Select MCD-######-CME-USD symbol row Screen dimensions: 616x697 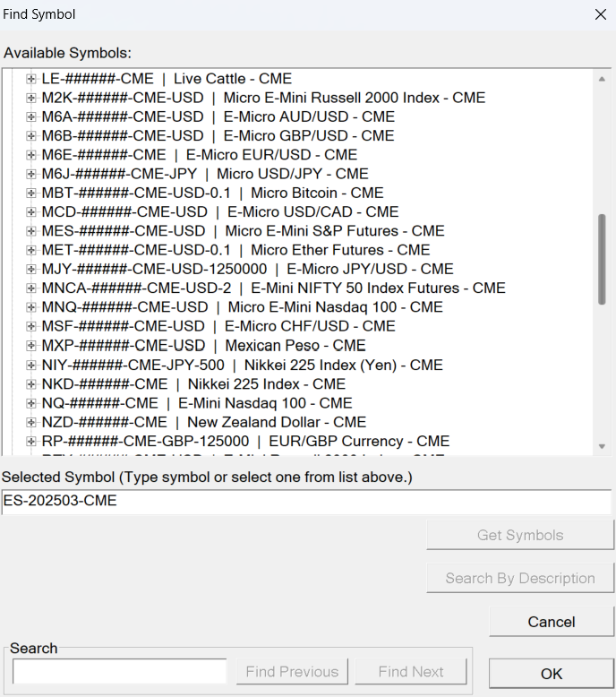click(220, 212)
